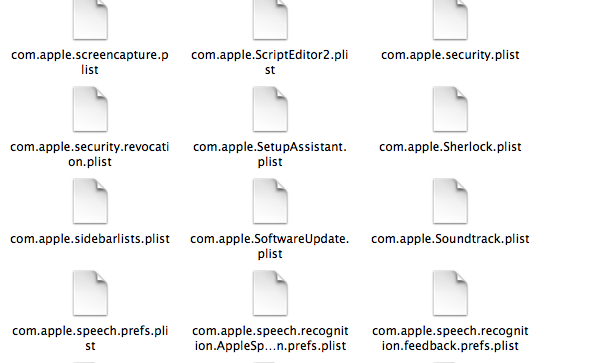
Task: Select the com.apple.ScriptEditor2.plist file icon
Action: (x=270, y=20)
